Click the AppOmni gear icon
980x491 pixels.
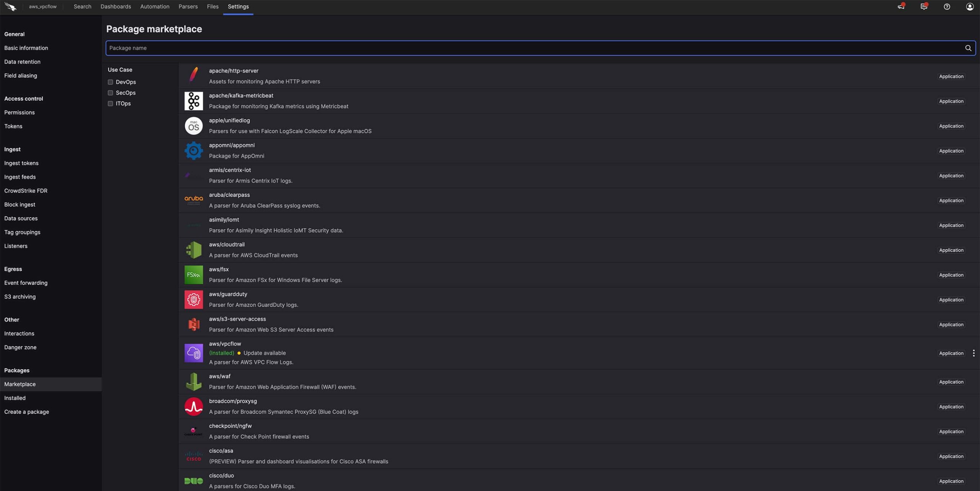click(x=194, y=151)
